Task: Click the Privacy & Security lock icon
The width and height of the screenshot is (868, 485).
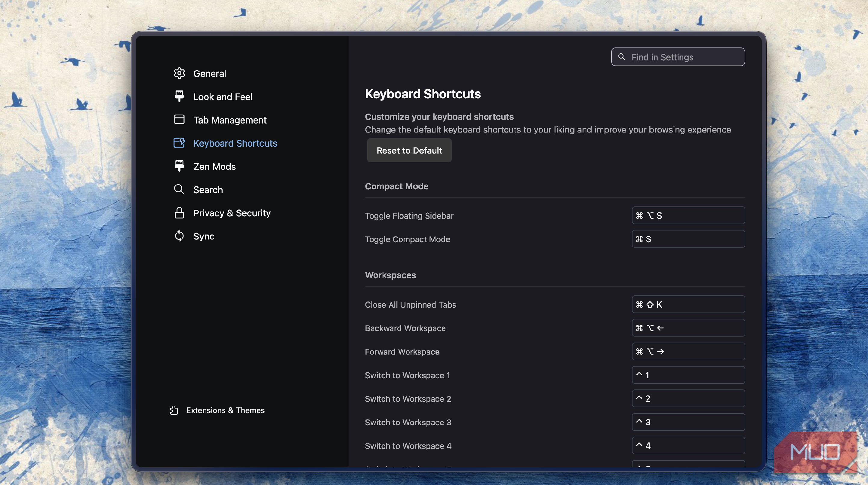Action: coord(179,213)
